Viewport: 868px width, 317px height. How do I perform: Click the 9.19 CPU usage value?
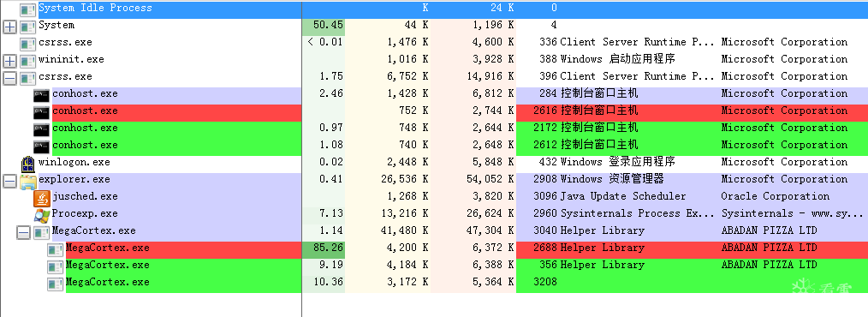coord(331,265)
